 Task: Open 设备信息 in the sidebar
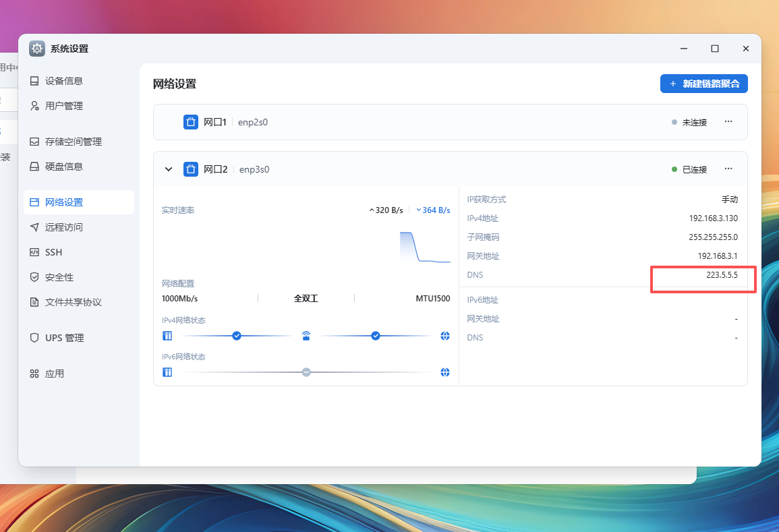pyautogui.click(x=78, y=81)
